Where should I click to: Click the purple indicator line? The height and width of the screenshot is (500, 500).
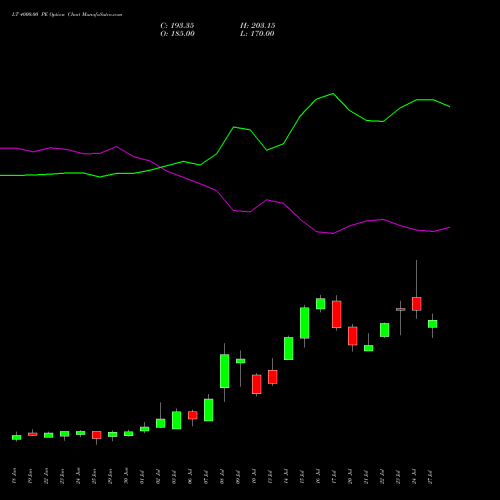click(233, 210)
